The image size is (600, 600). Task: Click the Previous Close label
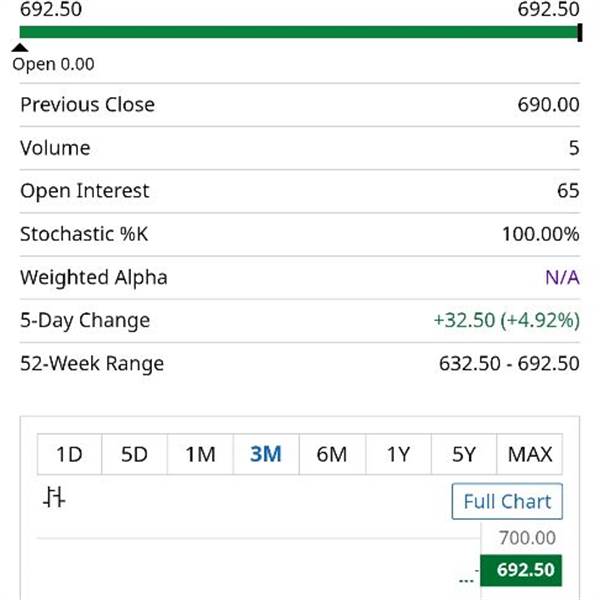point(88,104)
